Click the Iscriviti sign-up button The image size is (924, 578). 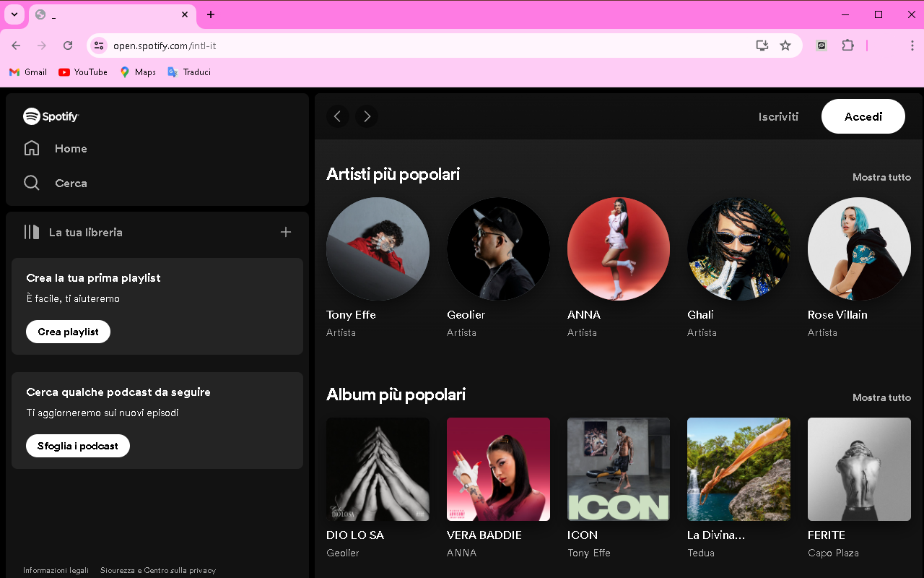[778, 116]
